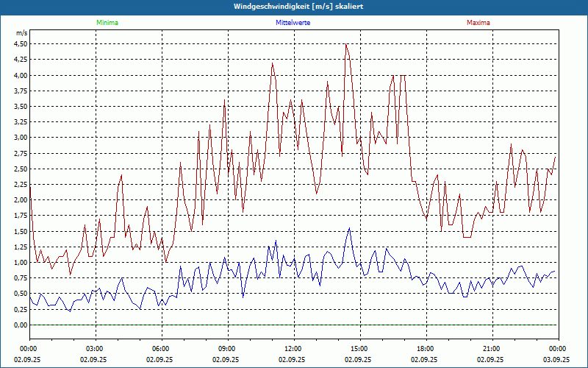Click the chart title Windgeschwindigkeit [m/s] skaliert
Viewport: 588px width, 368px height.
click(293, 7)
